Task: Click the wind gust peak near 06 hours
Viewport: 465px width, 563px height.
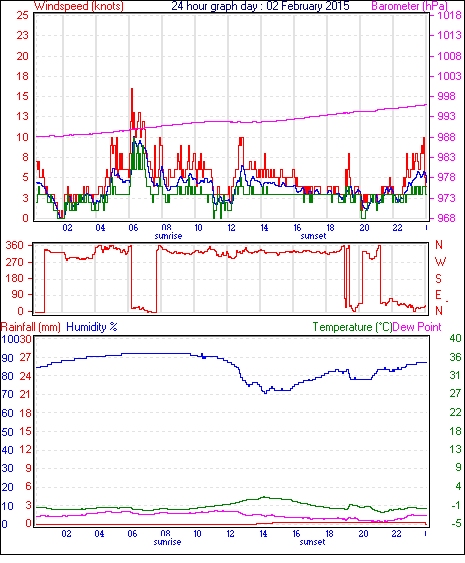Action: click(132, 89)
